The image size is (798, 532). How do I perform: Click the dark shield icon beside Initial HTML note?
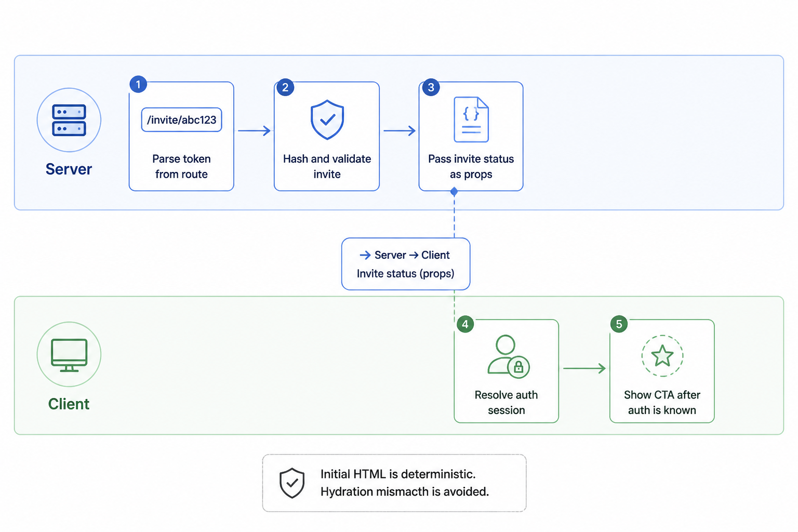point(292,483)
